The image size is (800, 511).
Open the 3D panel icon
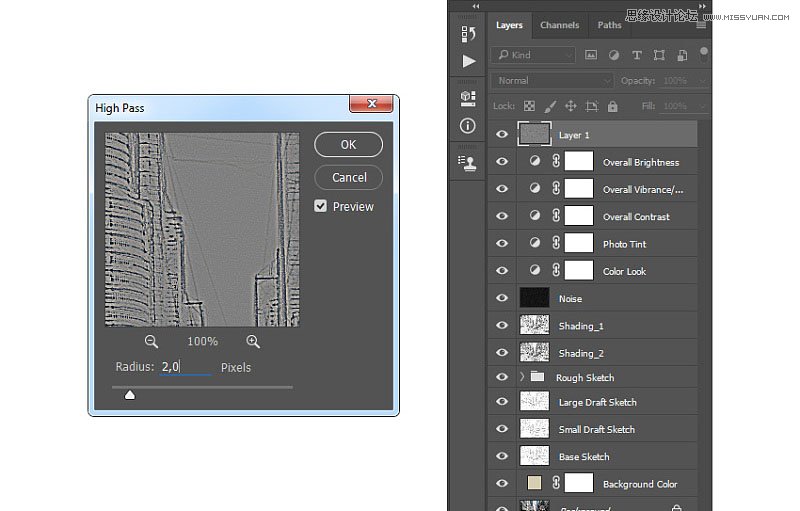(468, 98)
